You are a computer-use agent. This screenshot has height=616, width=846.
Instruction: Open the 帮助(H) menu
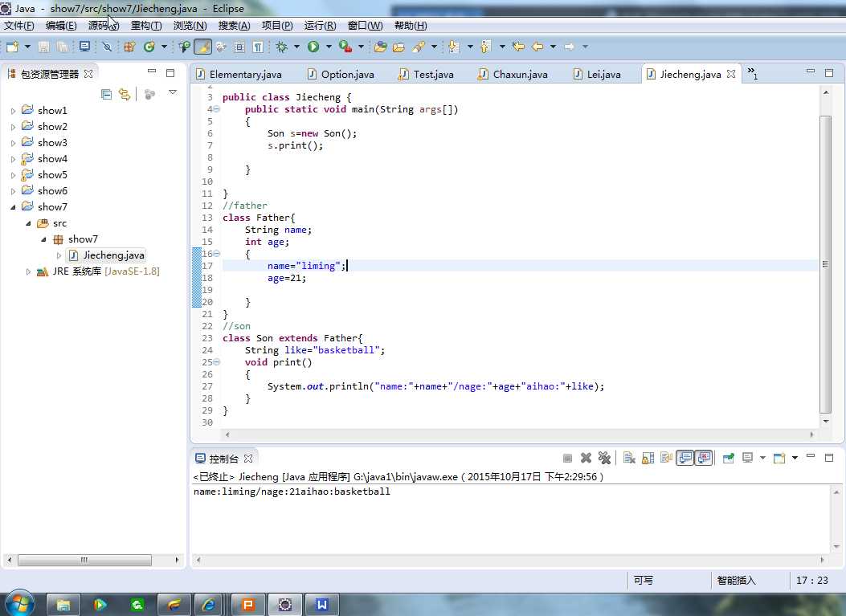[x=411, y=26]
